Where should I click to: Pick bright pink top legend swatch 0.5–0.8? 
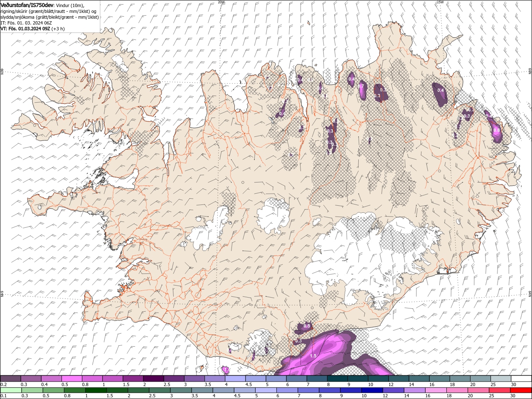[x=72, y=379]
